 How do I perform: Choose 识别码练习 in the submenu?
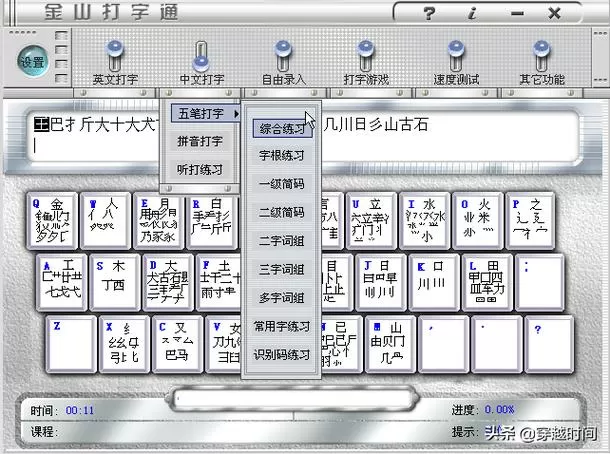tap(282, 354)
